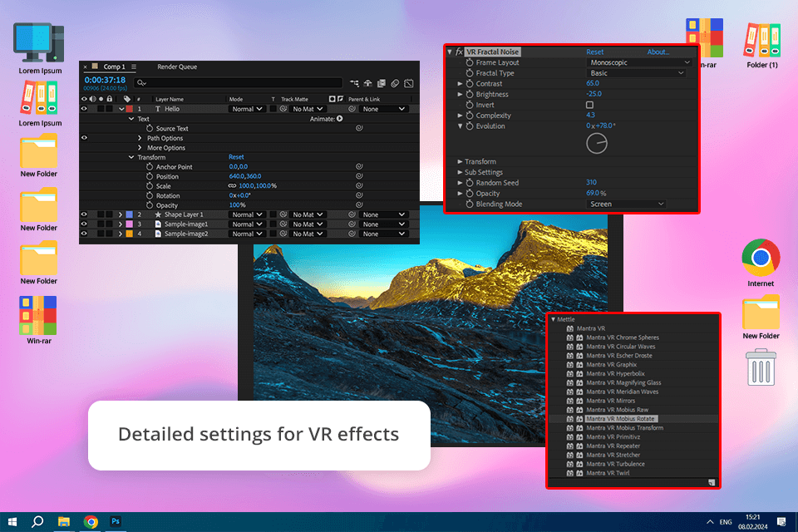This screenshot has width=798, height=532.
Task: Hide the Sample-image2 layer eye icon
Action: point(84,234)
